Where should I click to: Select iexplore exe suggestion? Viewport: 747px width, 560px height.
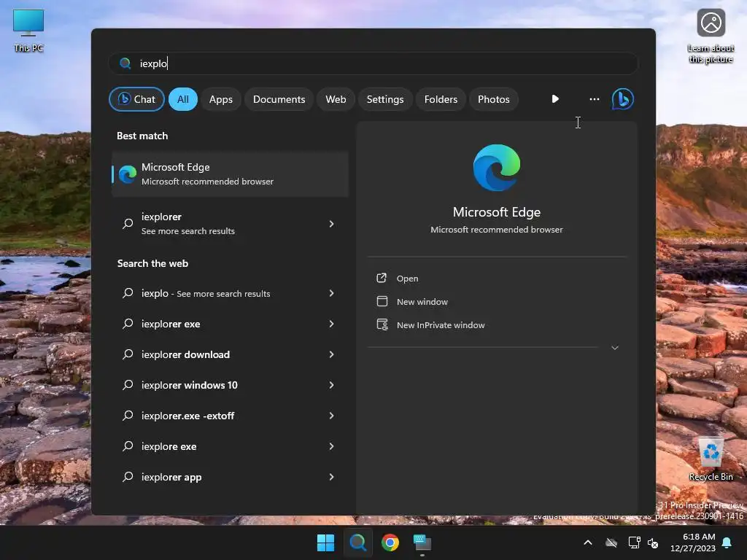coord(230,446)
